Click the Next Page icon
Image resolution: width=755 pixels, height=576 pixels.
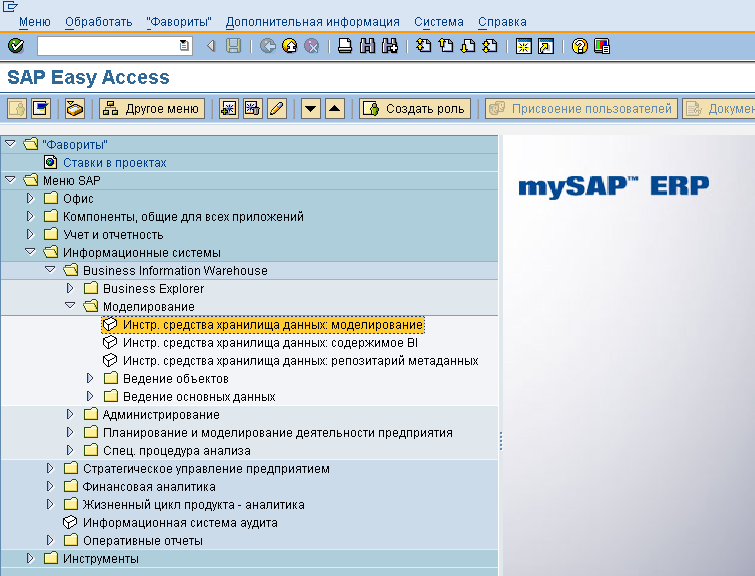point(468,46)
